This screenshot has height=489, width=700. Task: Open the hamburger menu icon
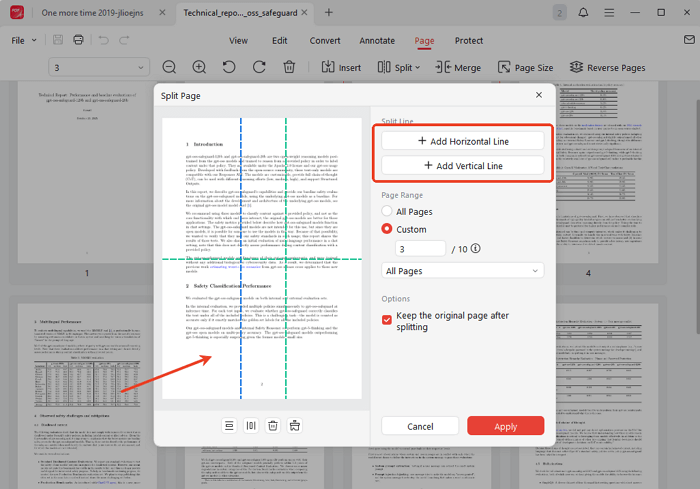609,13
